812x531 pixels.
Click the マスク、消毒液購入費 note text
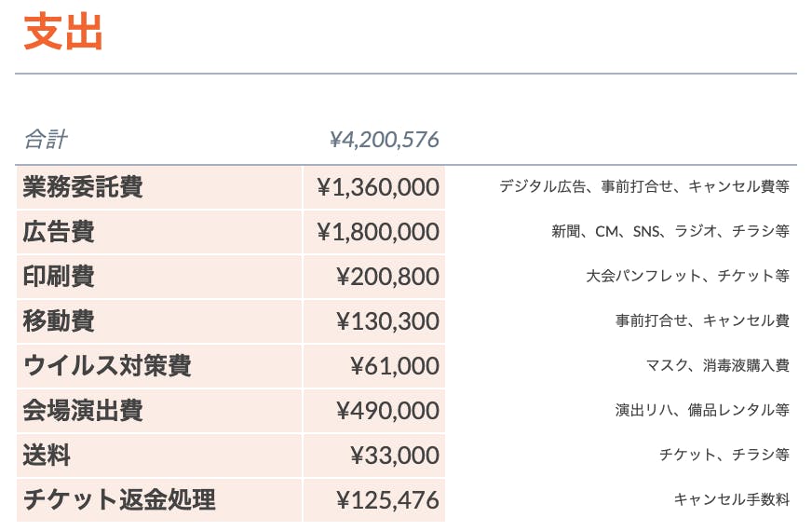click(717, 366)
